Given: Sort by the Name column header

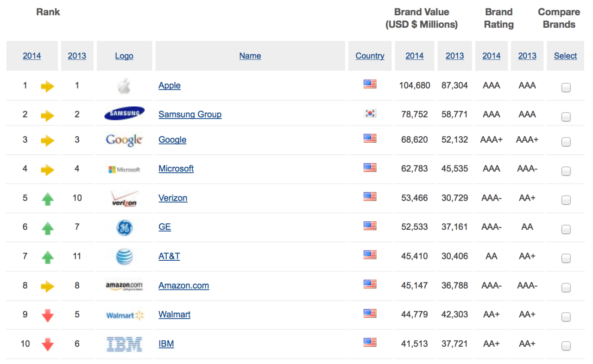Looking at the screenshot, I should pyautogui.click(x=250, y=56).
